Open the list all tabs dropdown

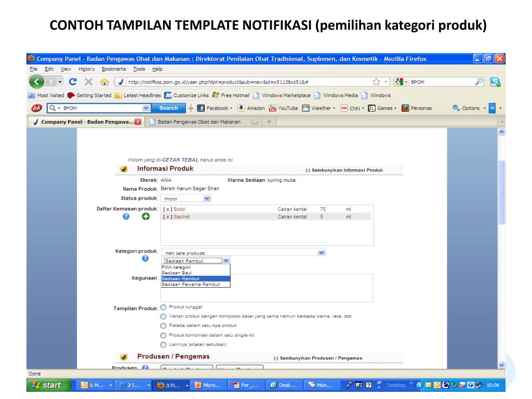(x=501, y=122)
